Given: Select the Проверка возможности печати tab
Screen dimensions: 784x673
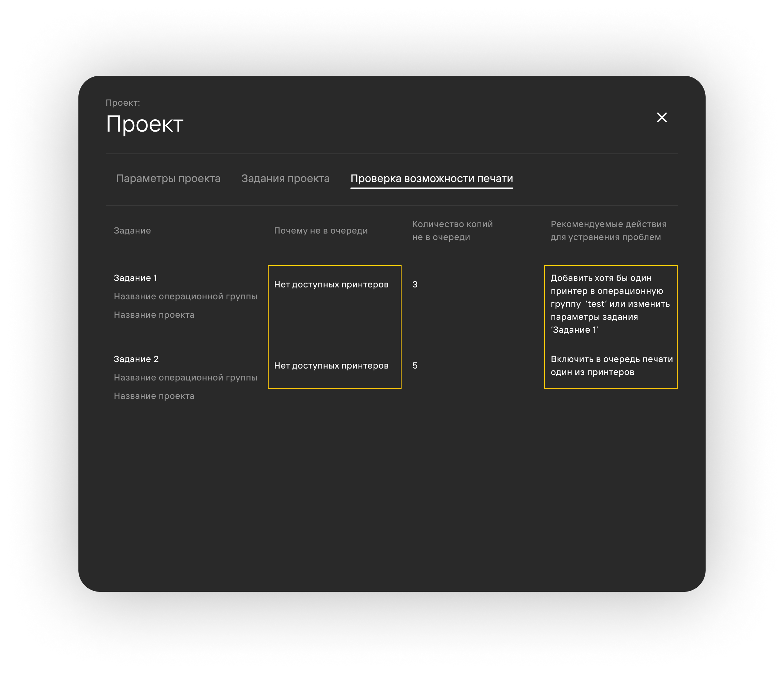Looking at the screenshot, I should coord(432,178).
